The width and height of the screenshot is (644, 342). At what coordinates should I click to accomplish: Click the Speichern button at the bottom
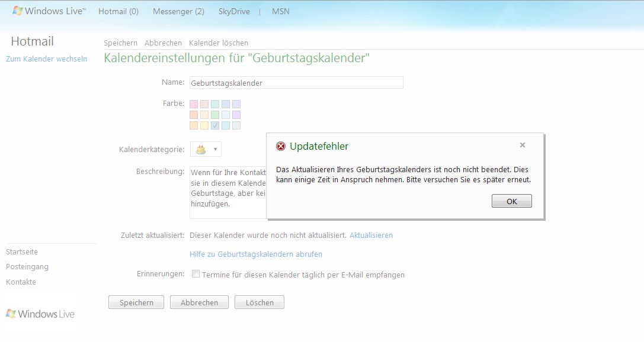pyautogui.click(x=136, y=302)
